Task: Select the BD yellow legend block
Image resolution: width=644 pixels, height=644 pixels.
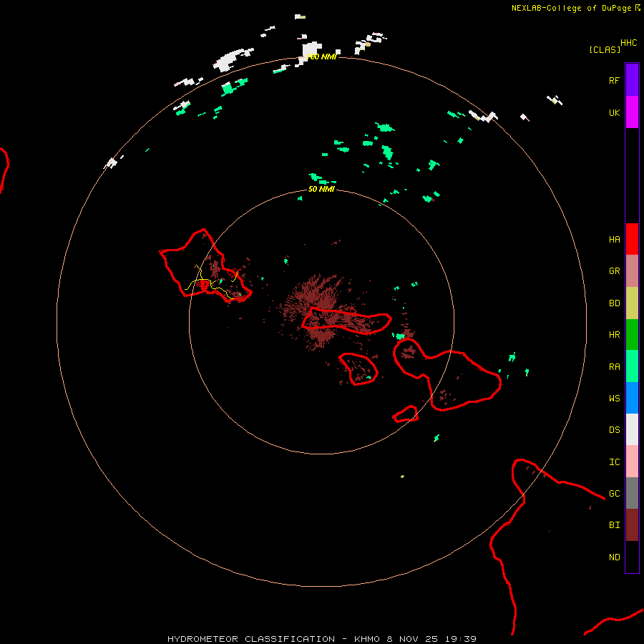Action: [x=632, y=303]
